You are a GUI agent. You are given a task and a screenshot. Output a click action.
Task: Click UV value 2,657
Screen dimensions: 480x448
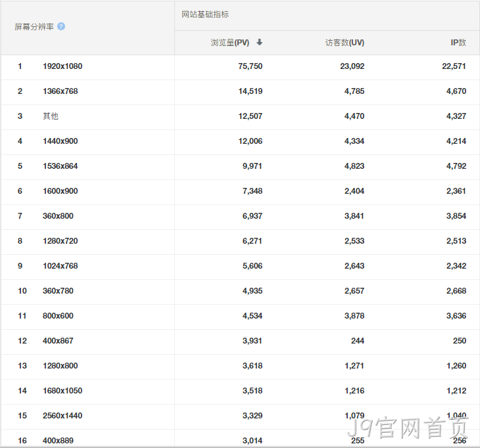(x=354, y=291)
